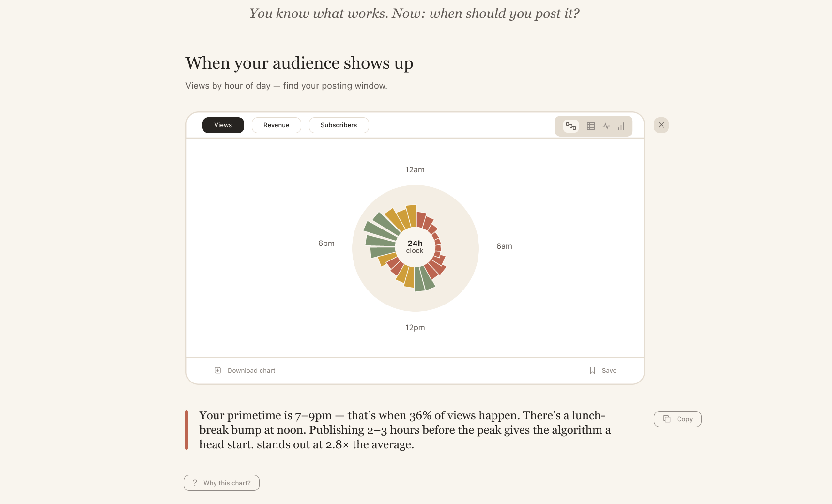
Task: Click the Download chart link
Action: coord(251,370)
